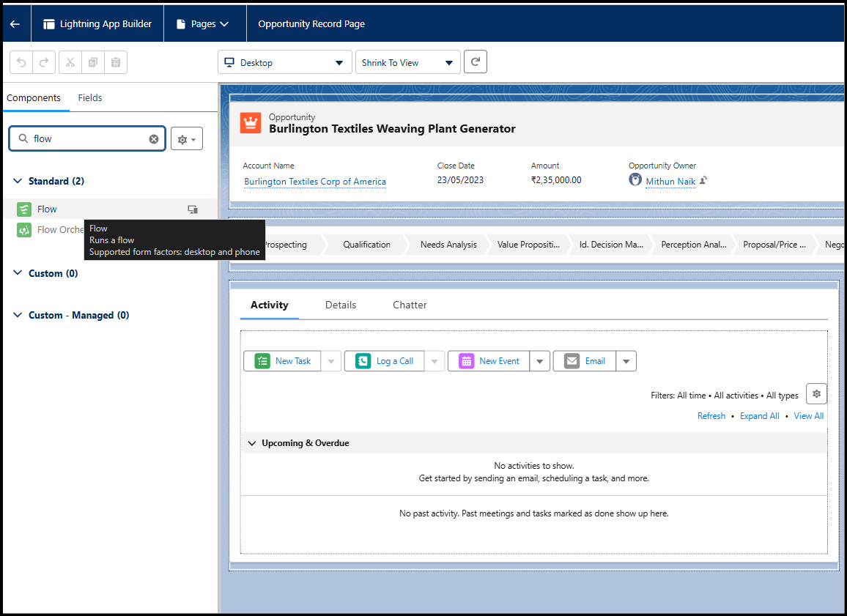Select the Flow Orchestration component icon
This screenshot has height=616, width=847.
coord(24,230)
